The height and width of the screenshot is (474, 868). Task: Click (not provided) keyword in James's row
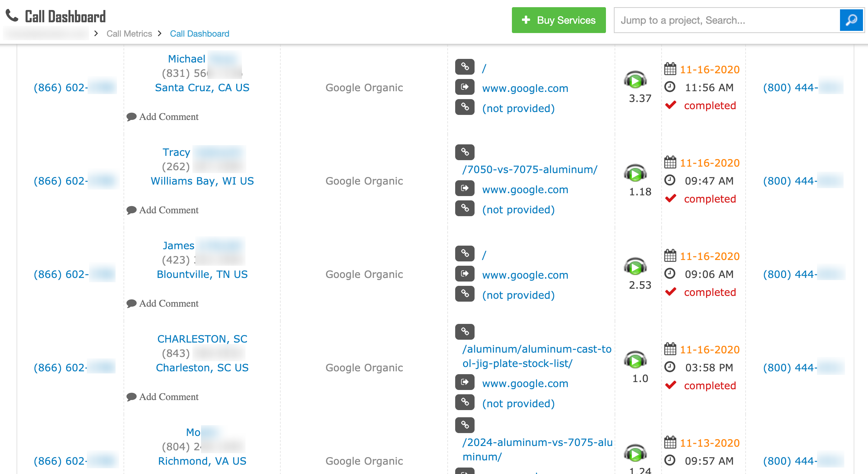518,295
